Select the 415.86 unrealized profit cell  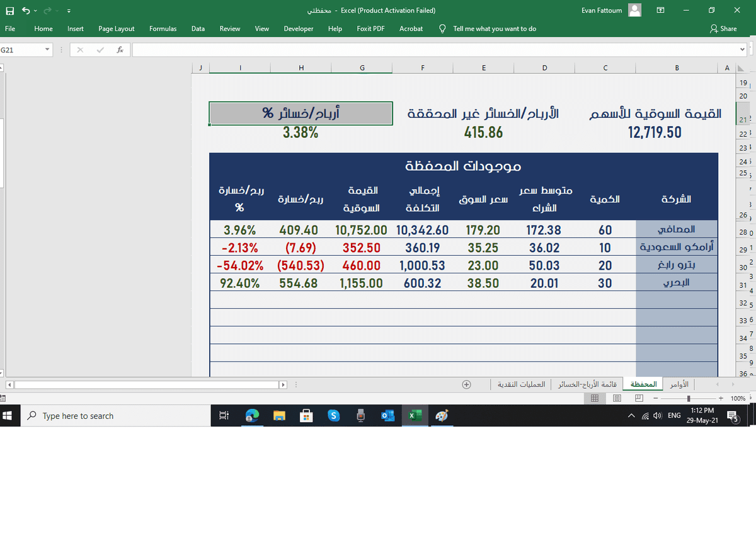point(483,132)
